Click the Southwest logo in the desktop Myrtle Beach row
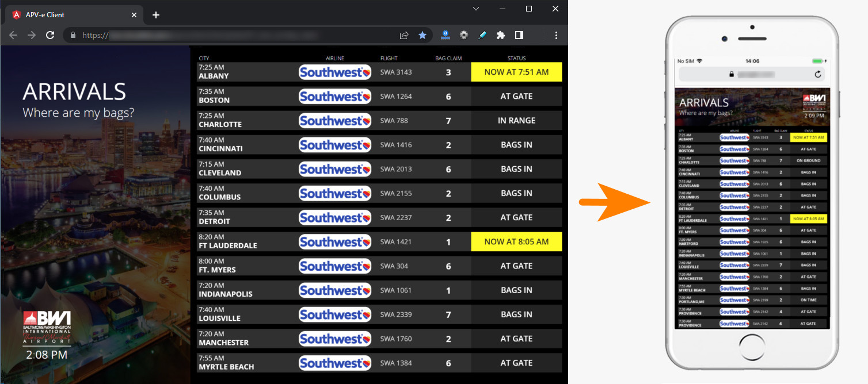The height and width of the screenshot is (384, 868). point(335,363)
